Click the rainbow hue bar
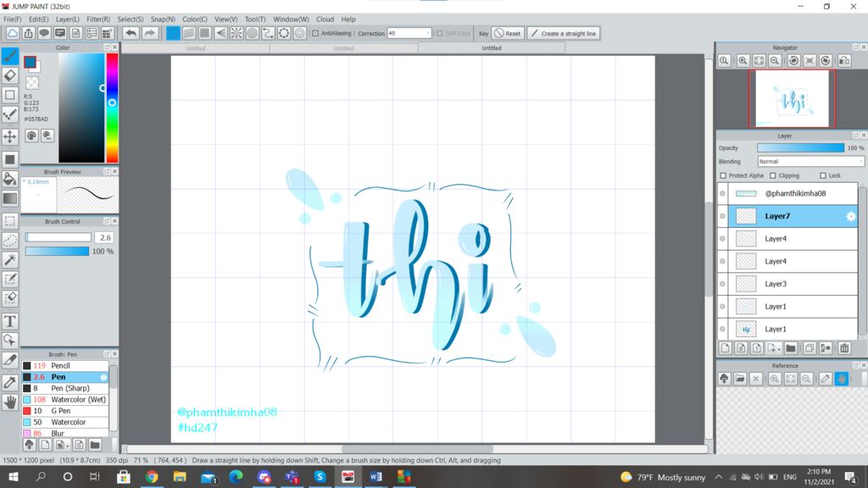This screenshot has height=488, width=868. coord(112,108)
